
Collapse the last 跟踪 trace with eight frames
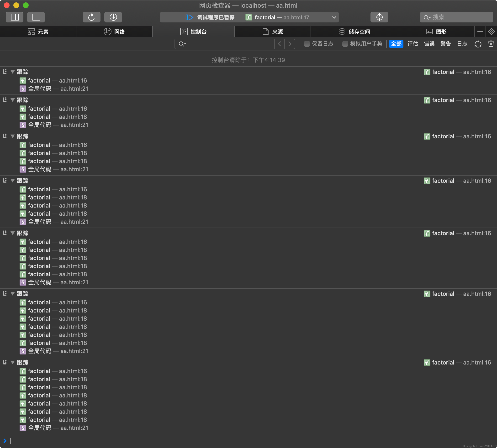point(13,362)
